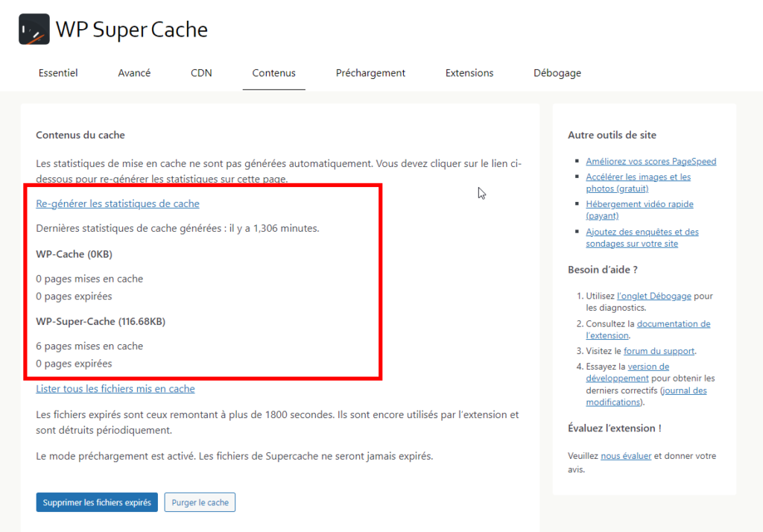Viewport: 763px width, 532px height.
Task: Click the Évaluez l'extension ! heading
Action: click(x=614, y=428)
